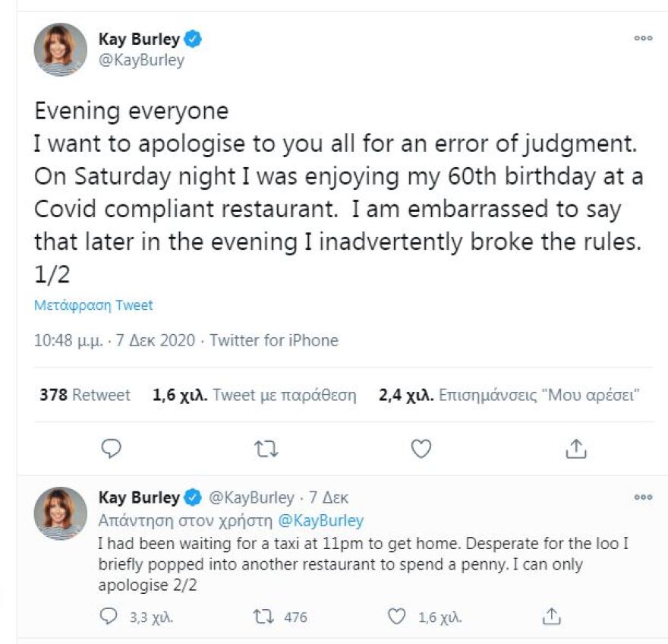This screenshot has width=668, height=644.
Task: Share the main tweet via the share icon
Action: 576,450
